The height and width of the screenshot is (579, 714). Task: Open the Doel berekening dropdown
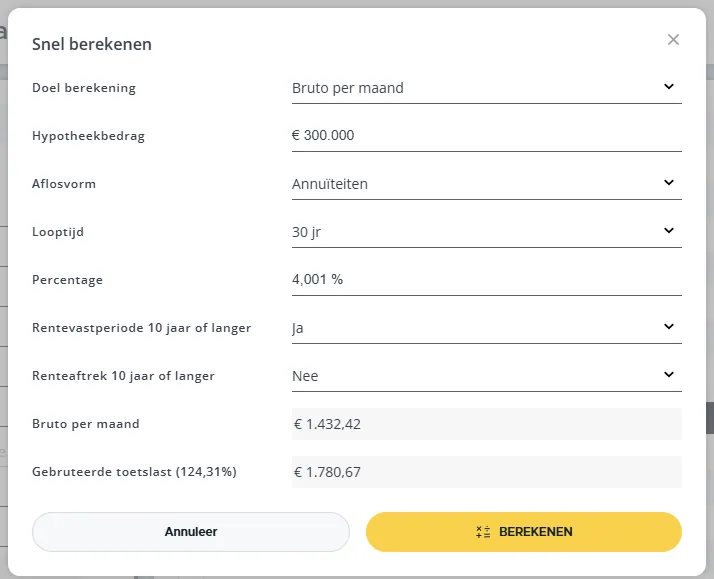tap(486, 88)
